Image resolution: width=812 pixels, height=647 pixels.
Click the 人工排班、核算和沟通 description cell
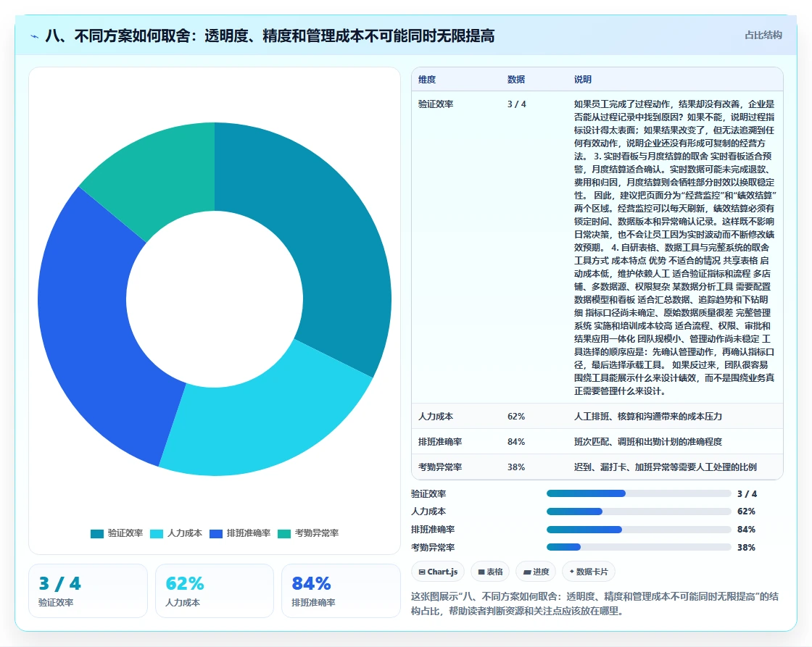tap(648, 416)
